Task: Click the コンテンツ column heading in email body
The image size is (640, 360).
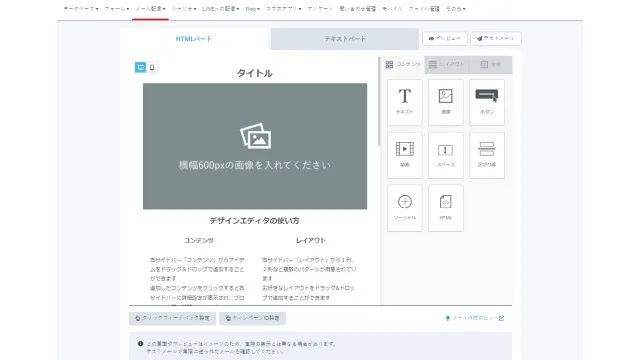Action: tap(198, 240)
